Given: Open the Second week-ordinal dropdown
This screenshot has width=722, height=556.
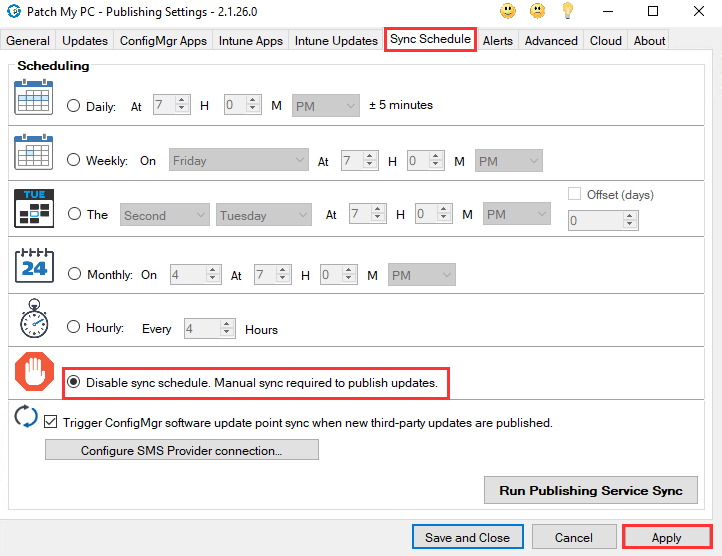Looking at the screenshot, I should pos(164,215).
